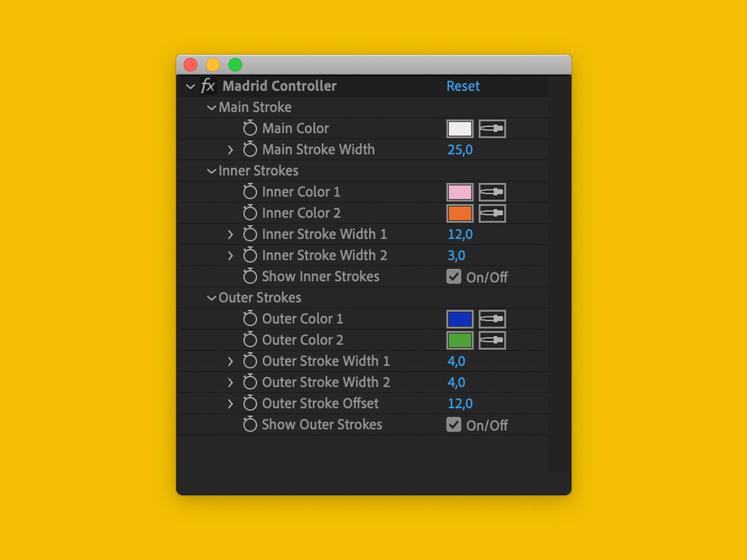Pick color with Outer Color 2 eyedropper
747x560 pixels.
(492, 340)
